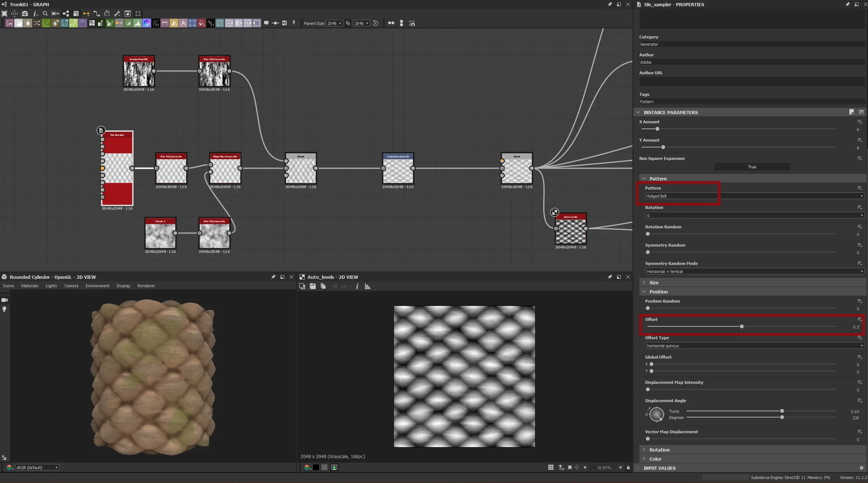This screenshot has width=868, height=483.
Task: Click the light bulb icon in 3D view
Action: click(x=4, y=309)
